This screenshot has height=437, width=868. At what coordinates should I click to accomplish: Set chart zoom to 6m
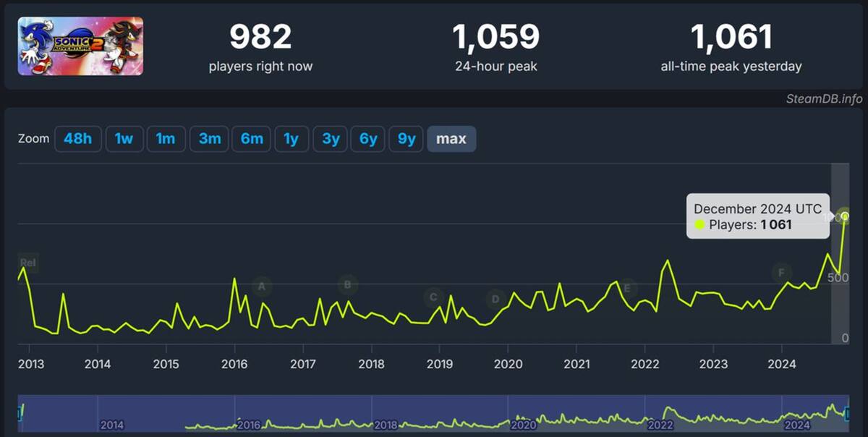pos(252,139)
